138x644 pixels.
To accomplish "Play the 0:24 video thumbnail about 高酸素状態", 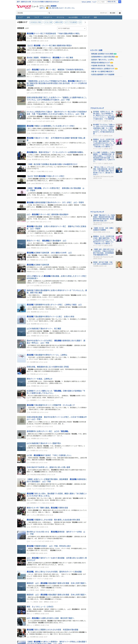I will 21,84.
